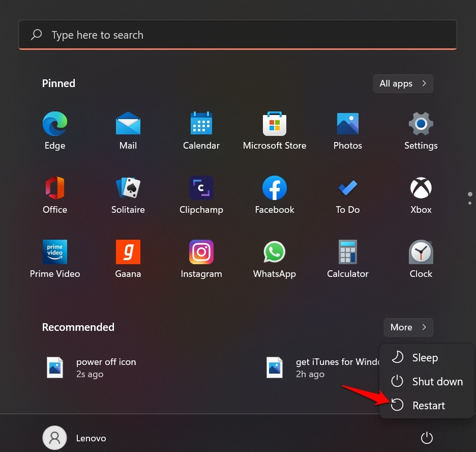The height and width of the screenshot is (452, 476).
Task: Launch the Gaana music app
Action: click(128, 259)
